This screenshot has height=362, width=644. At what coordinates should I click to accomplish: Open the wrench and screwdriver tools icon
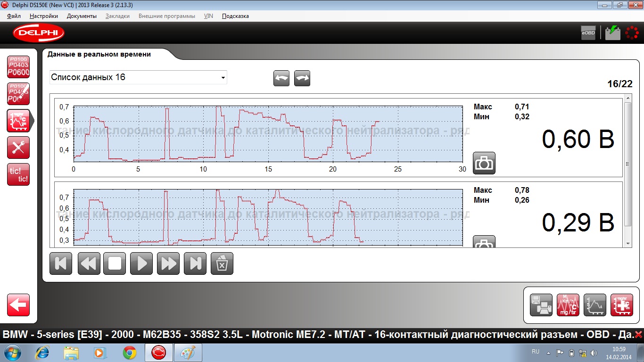pyautogui.click(x=18, y=148)
